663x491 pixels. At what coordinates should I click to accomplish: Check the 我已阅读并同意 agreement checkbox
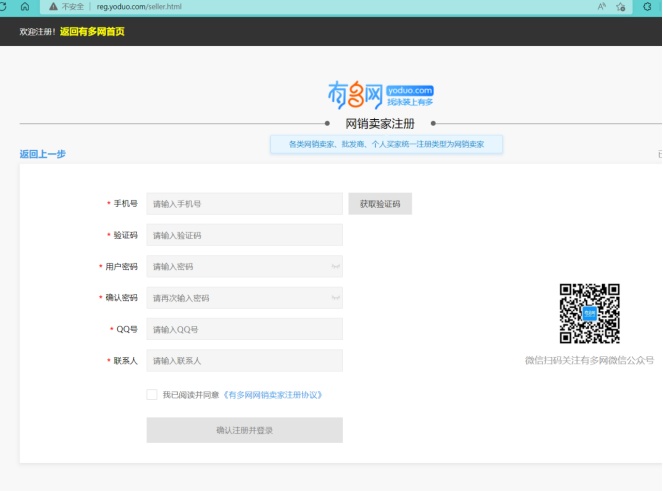152,395
